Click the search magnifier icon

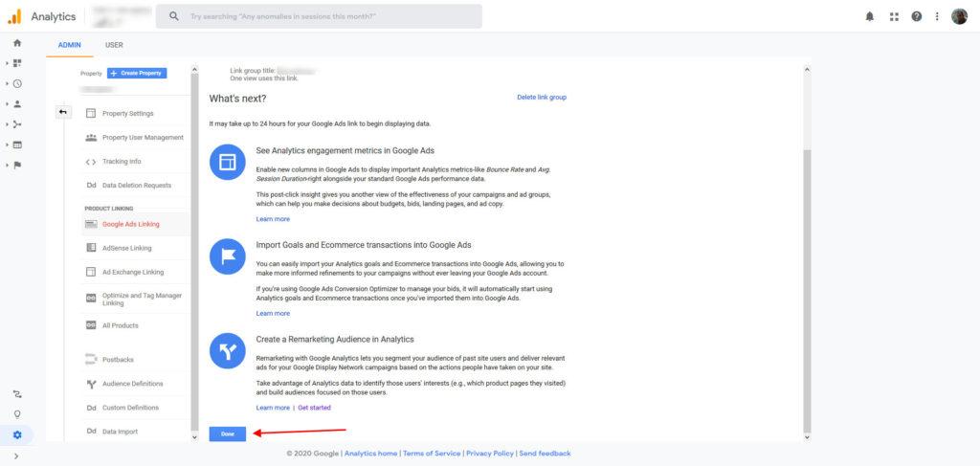[x=174, y=16]
